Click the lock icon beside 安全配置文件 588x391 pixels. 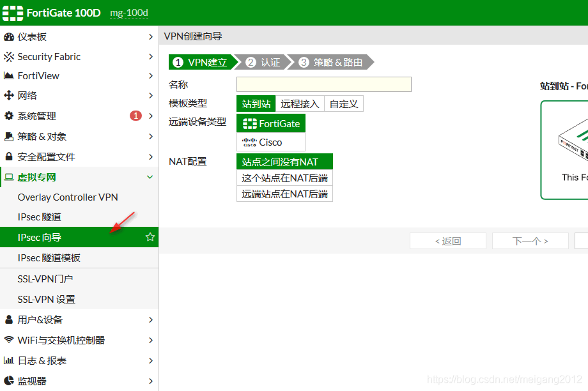[8, 157]
